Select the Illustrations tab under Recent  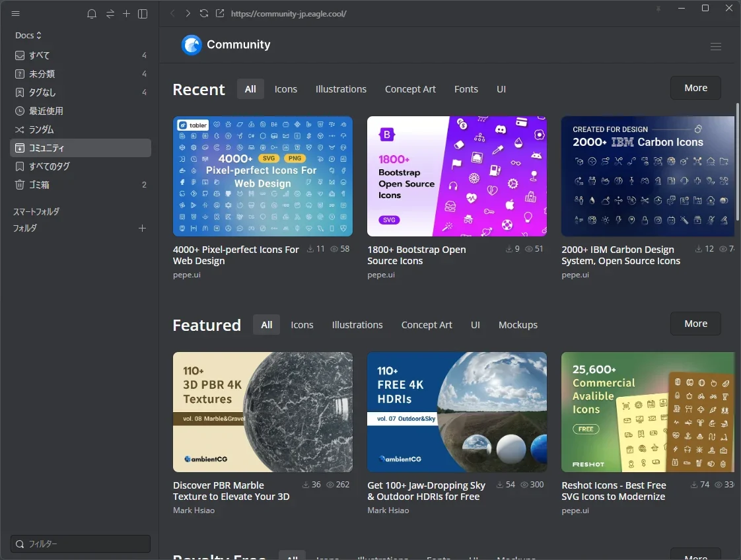click(341, 89)
